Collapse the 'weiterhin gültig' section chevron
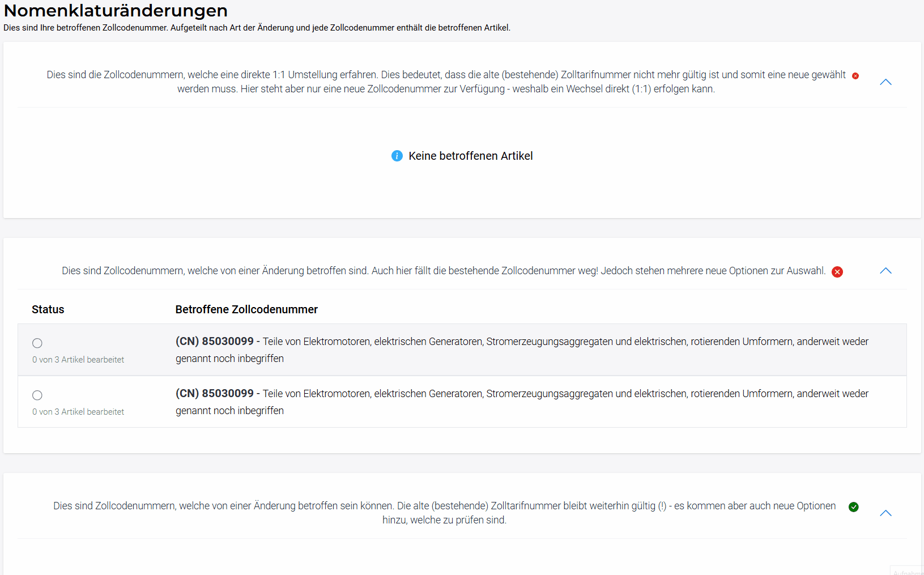924x575 pixels. 886,513
